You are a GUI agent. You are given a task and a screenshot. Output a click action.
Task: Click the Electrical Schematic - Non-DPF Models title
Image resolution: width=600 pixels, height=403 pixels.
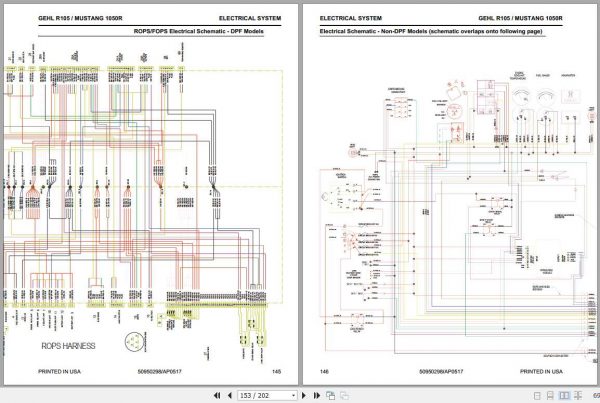point(431,31)
